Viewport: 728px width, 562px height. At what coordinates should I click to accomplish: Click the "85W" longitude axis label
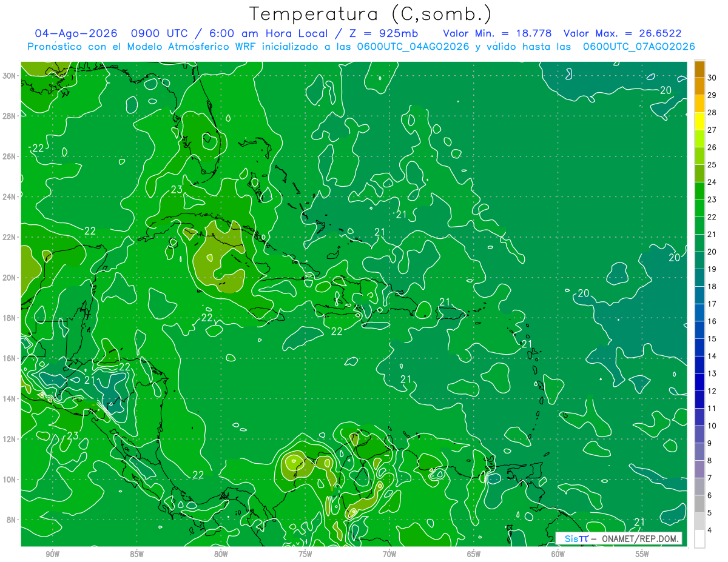click(136, 554)
